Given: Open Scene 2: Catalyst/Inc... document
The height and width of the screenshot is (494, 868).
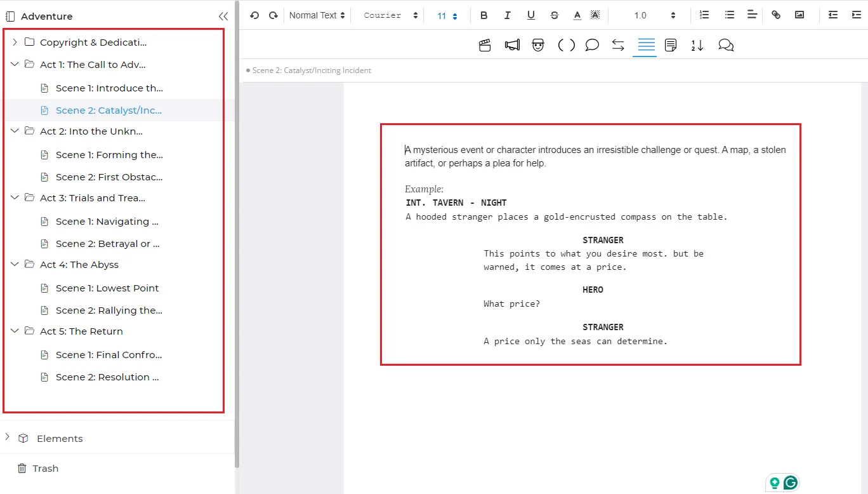Looking at the screenshot, I should coord(109,110).
